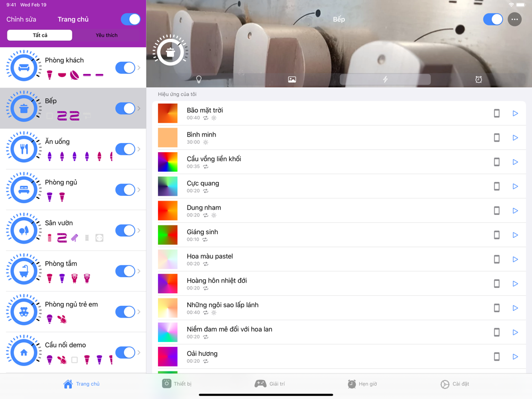Go to the Trang chủ bottom tab
This screenshot has width=532, height=399.
tap(81, 384)
